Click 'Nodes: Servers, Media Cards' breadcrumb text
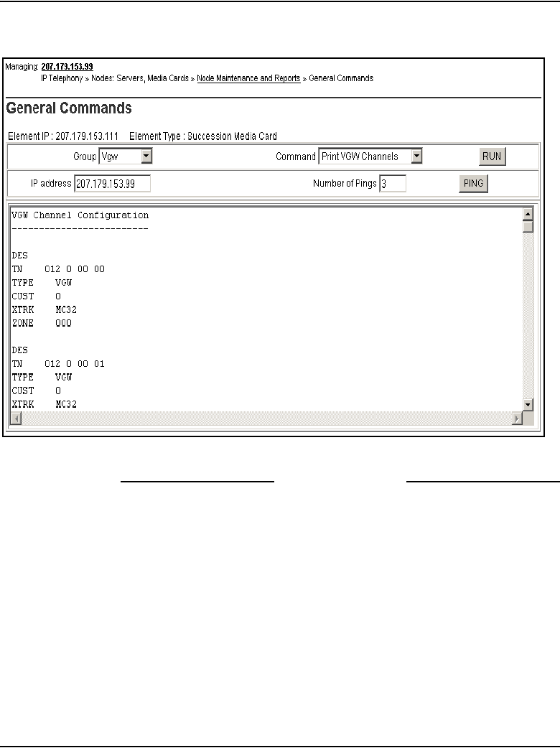The width and height of the screenshot is (560, 748). (x=140, y=78)
